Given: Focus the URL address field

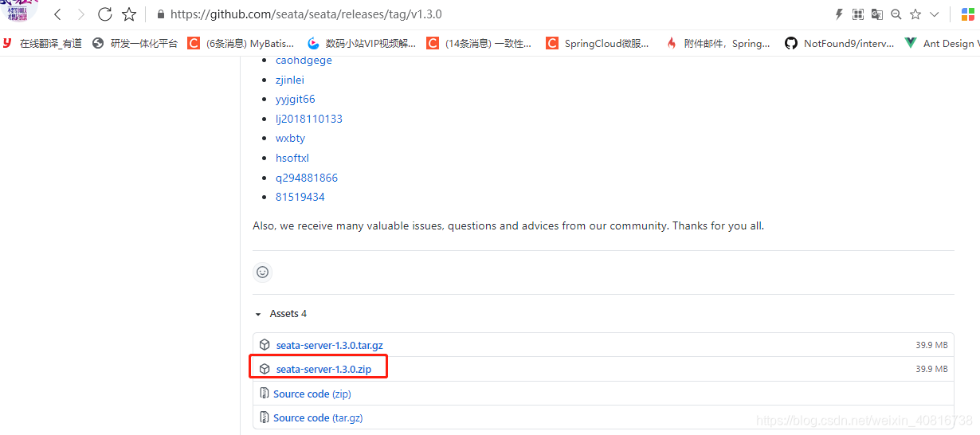Looking at the screenshot, I should (306, 14).
